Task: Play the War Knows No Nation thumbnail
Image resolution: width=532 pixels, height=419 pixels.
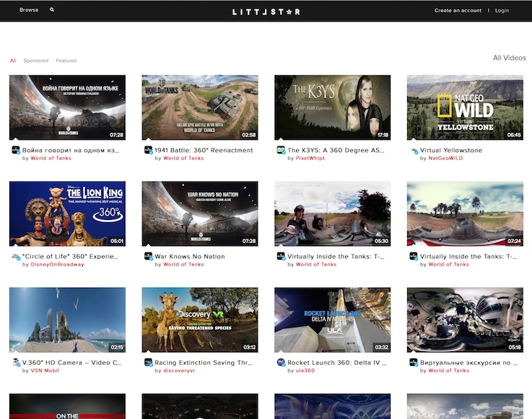Action: click(x=200, y=213)
